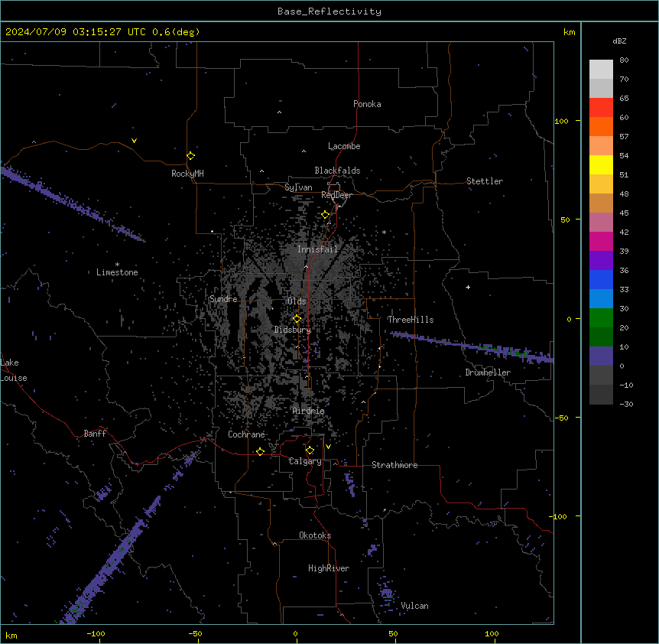The width and height of the screenshot is (659, 644).
Task: Click the 2024/07/09 03:15:27 UTC timestamp
Action: coord(76,32)
